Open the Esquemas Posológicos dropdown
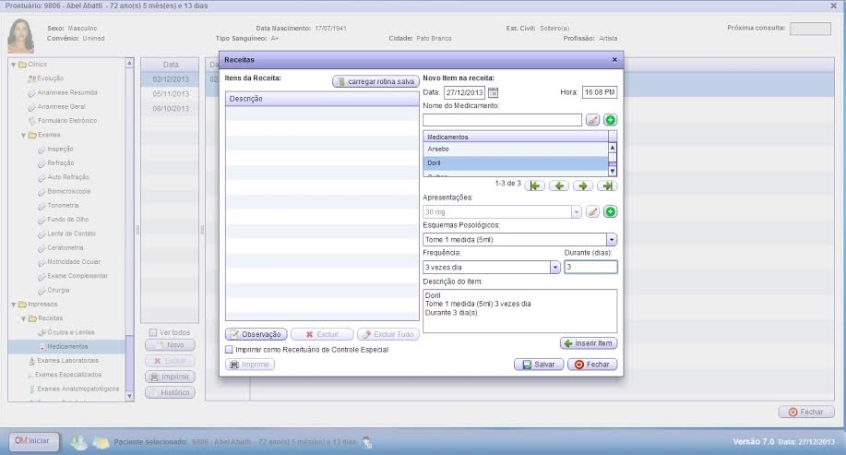 tap(611, 240)
